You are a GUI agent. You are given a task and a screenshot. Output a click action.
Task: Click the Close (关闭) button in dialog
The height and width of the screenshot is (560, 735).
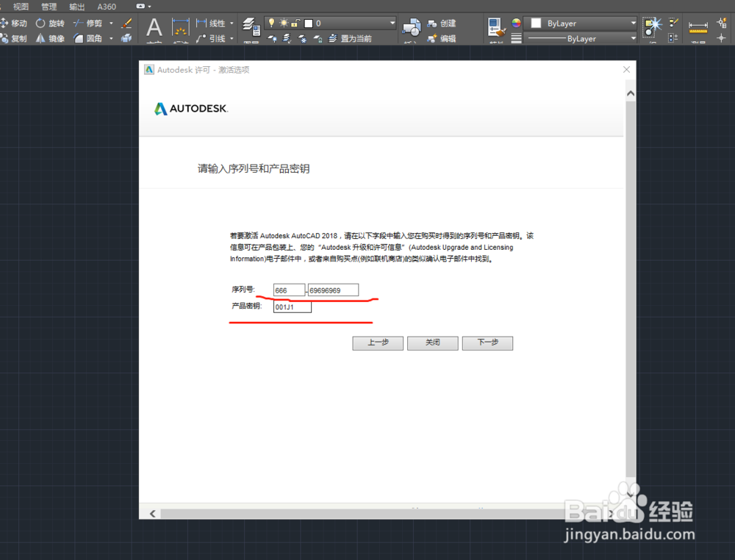(433, 343)
